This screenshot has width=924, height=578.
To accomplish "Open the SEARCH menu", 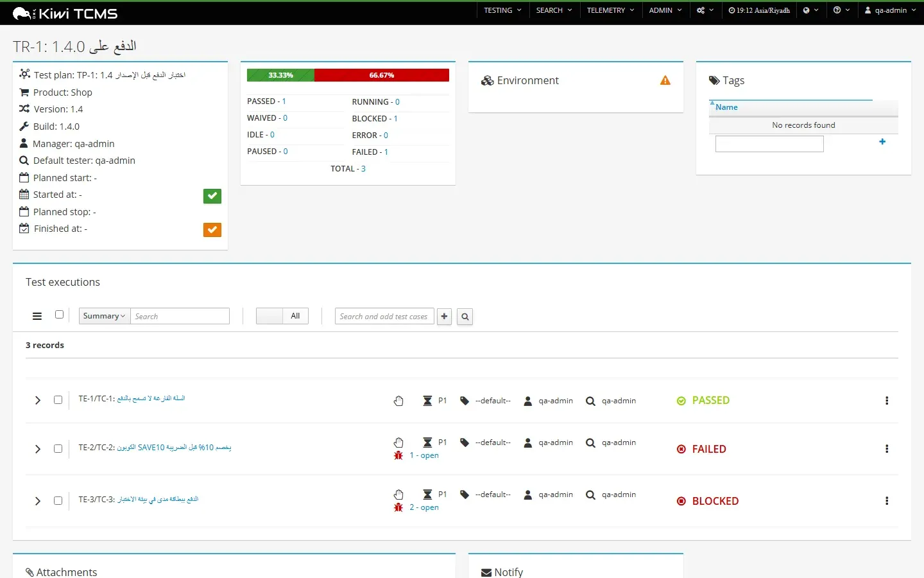I will pos(554,10).
